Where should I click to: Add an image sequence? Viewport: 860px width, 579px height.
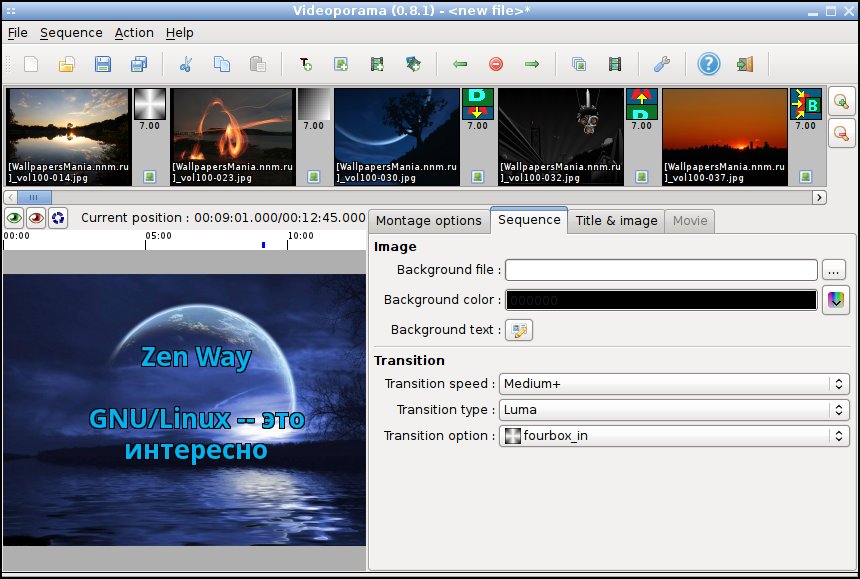(x=341, y=64)
